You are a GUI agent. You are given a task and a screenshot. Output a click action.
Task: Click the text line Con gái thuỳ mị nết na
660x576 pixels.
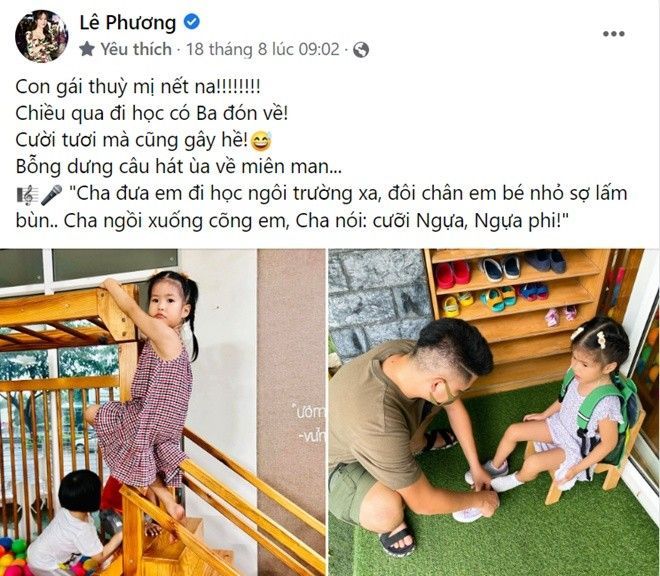pyautogui.click(x=138, y=87)
